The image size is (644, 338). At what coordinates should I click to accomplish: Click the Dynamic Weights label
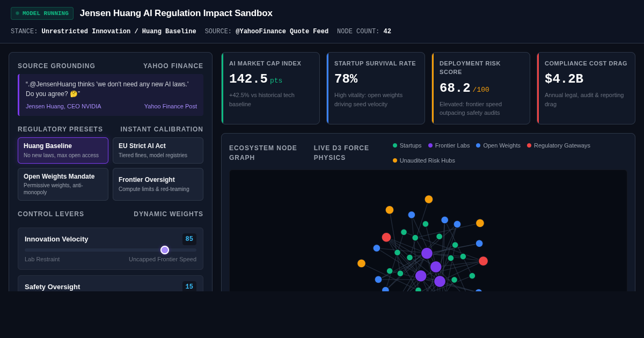click(x=169, y=214)
